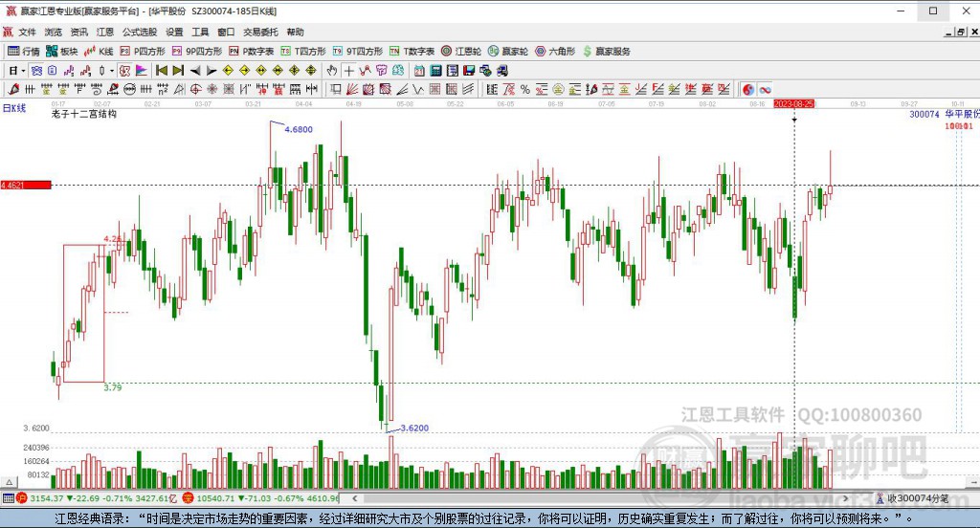
Task: Open the 文件 menu
Action: (x=27, y=32)
